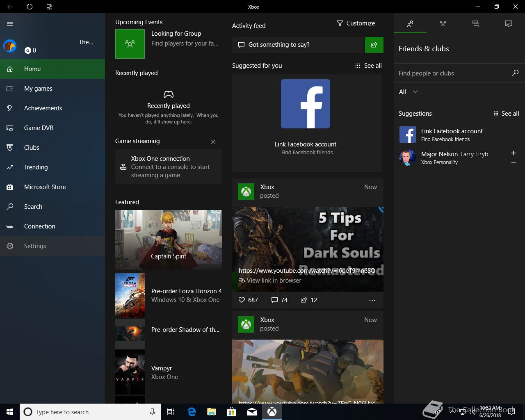Open File Explorer from taskbar
The image size is (525, 420).
tap(211, 412)
